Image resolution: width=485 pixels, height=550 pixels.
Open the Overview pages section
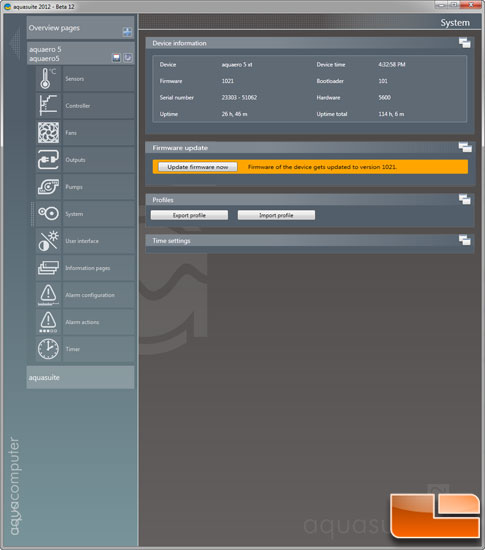coord(80,28)
